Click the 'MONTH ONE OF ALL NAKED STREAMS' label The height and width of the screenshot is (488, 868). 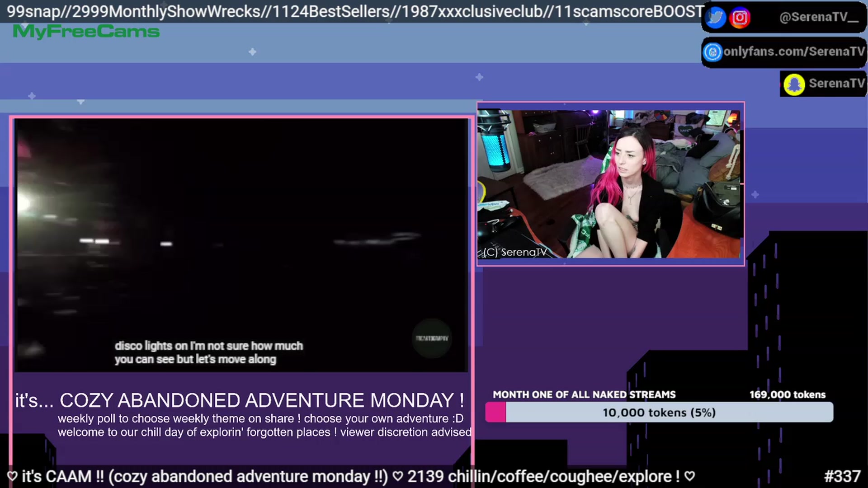point(584,394)
